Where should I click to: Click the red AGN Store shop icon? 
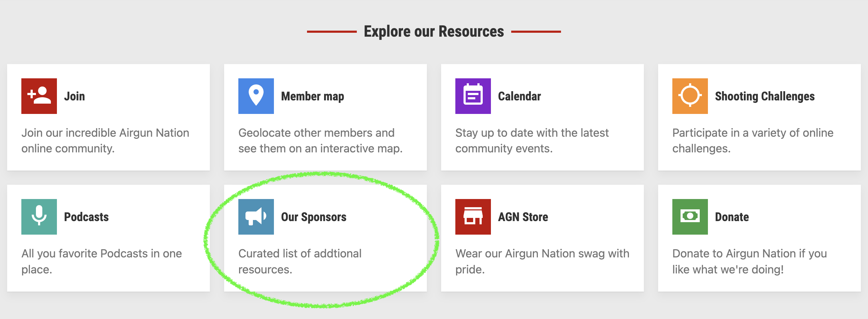pos(473,217)
